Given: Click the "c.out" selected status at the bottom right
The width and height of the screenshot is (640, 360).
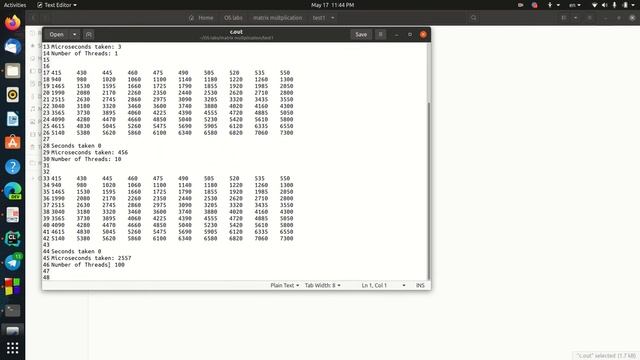Looking at the screenshot, I should pyautogui.click(x=606, y=356).
